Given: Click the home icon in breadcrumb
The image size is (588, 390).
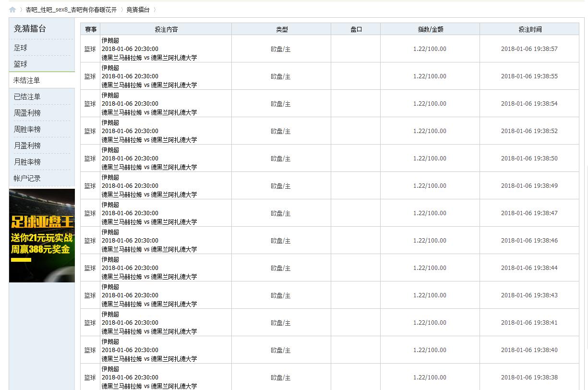Looking at the screenshot, I should click(12, 10).
